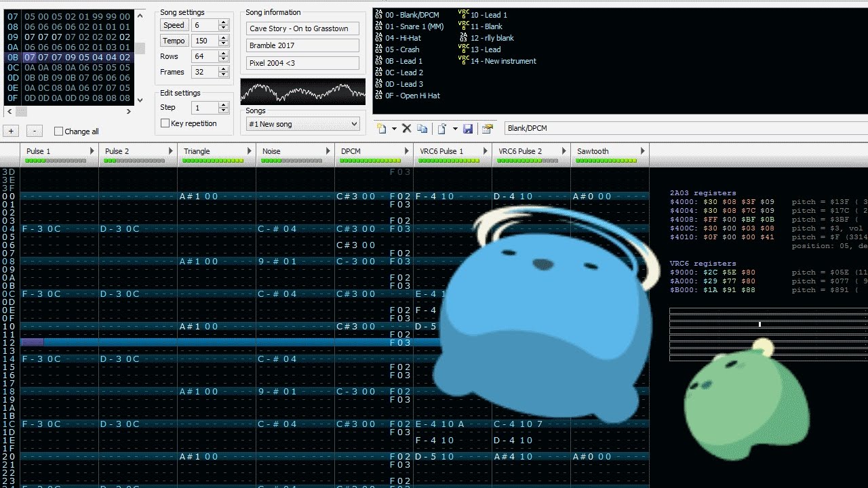The image size is (868, 488).
Task: Expand effect columns arrow on Pulse 1
Action: 92,151
